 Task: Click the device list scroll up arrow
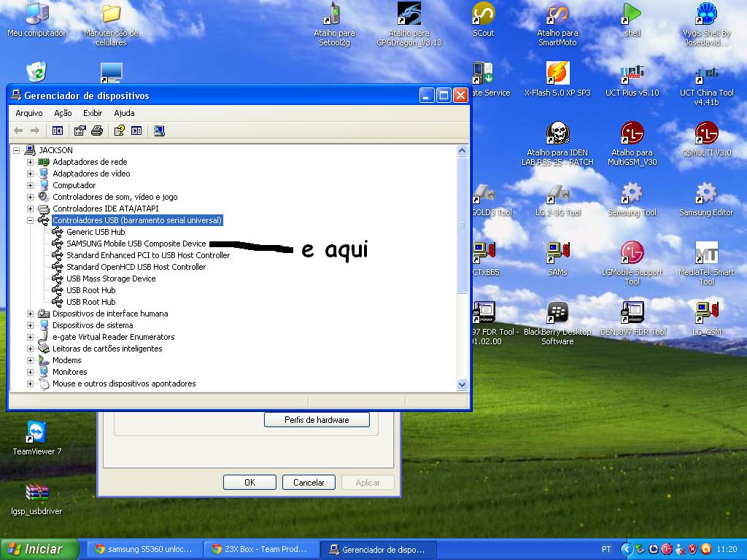click(462, 151)
